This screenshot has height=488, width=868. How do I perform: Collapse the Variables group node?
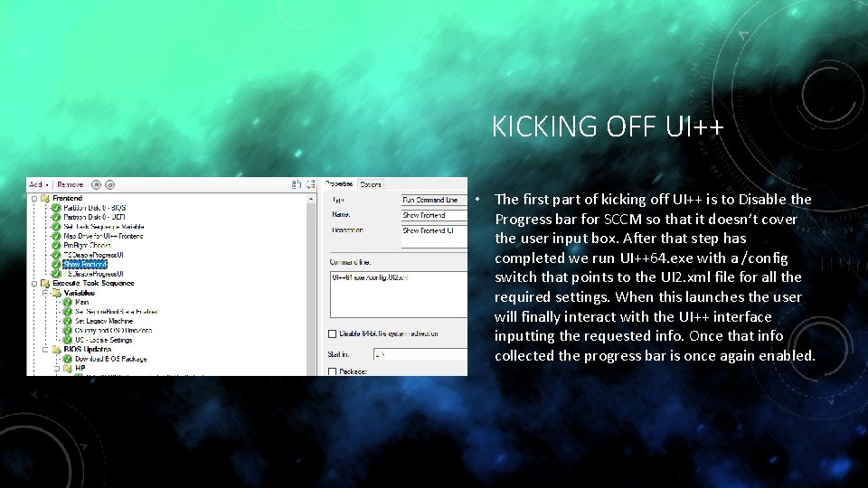click(x=45, y=293)
